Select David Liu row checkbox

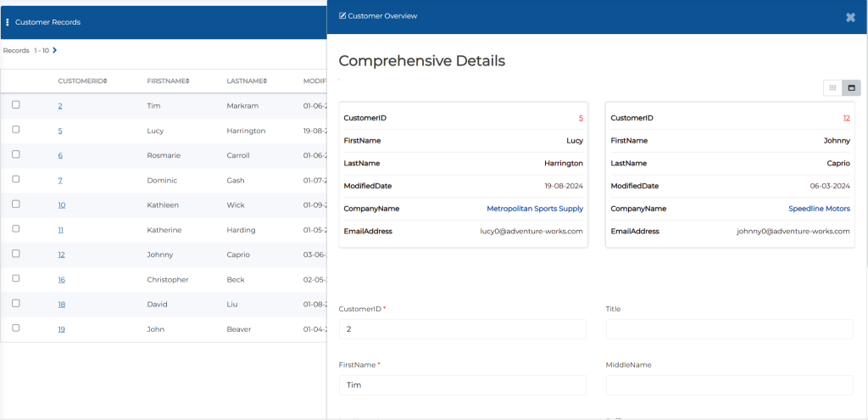pos(16,303)
